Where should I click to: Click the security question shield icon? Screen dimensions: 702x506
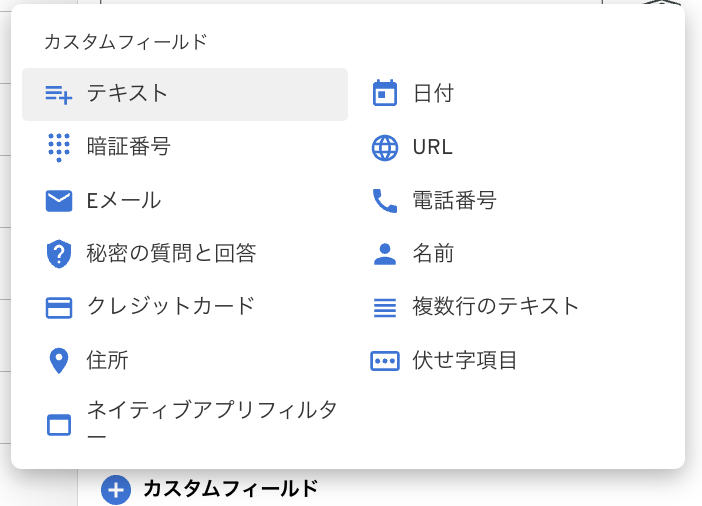(59, 253)
